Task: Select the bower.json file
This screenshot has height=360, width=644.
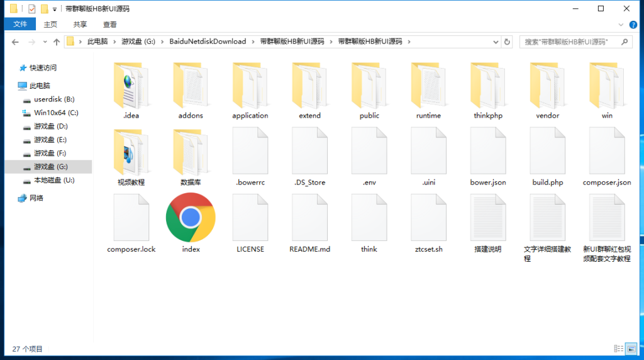Action: [488, 157]
